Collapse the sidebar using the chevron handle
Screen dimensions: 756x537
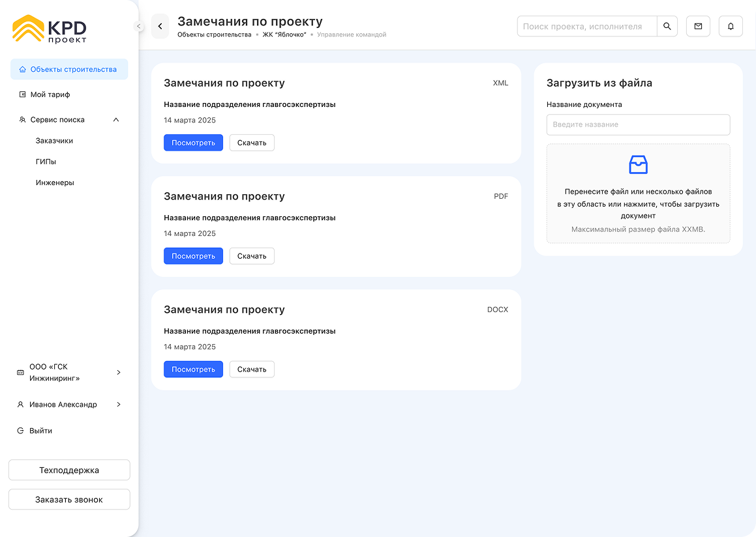138,26
